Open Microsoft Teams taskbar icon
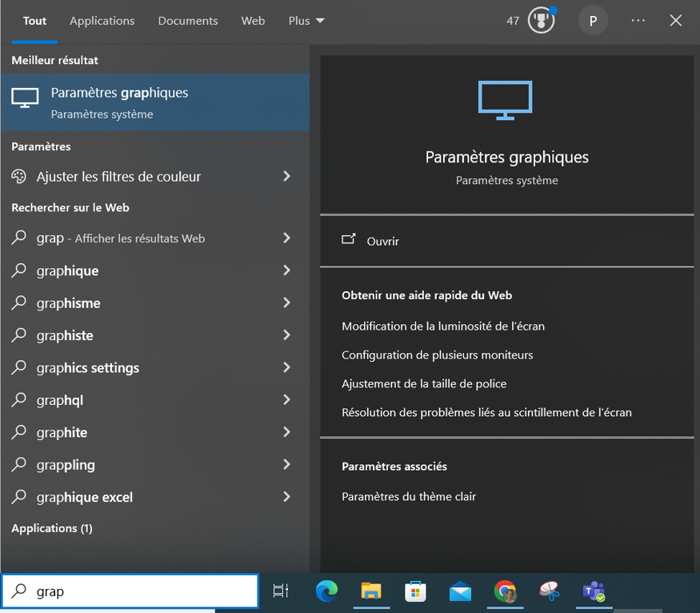Image resolution: width=700 pixels, height=613 pixels. point(594,591)
